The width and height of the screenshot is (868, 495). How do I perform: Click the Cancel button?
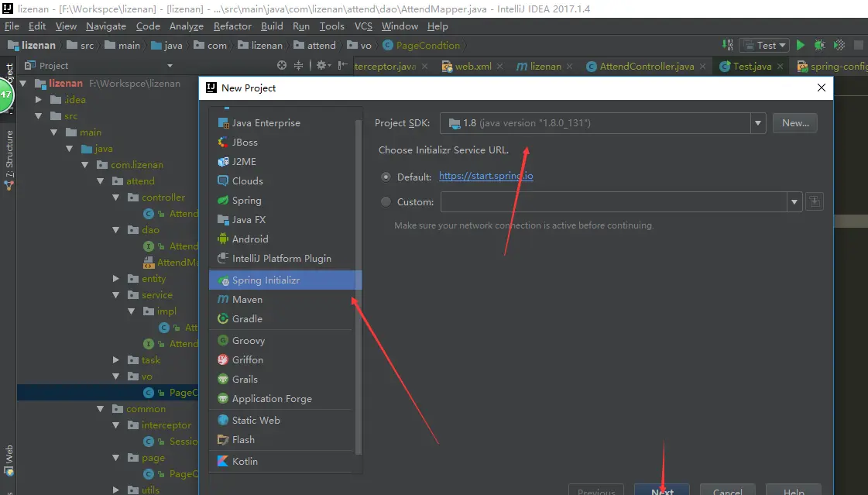point(727,490)
